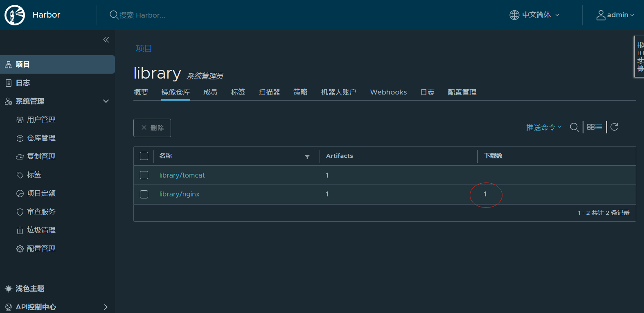
Task: Switch to list view icon
Action: coord(599,127)
